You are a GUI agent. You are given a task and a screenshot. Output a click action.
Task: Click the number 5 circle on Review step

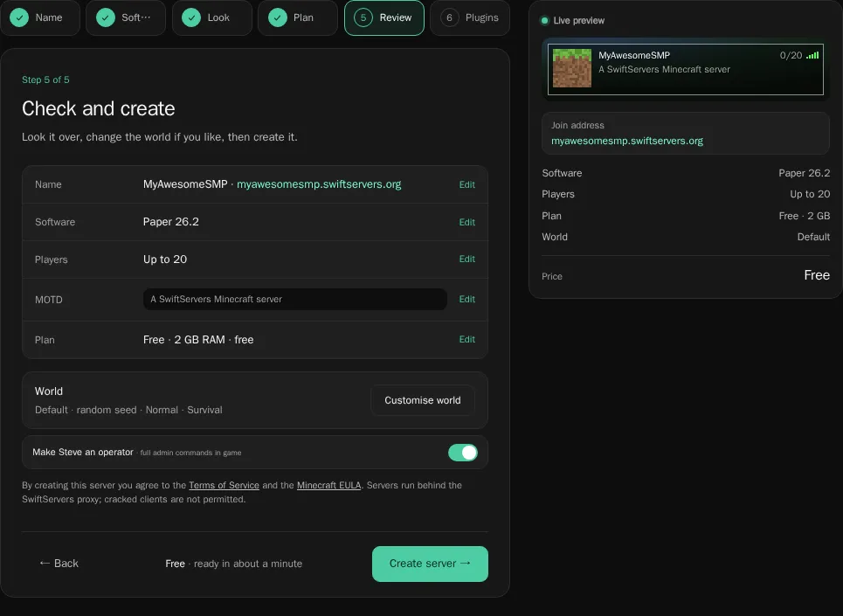pyautogui.click(x=363, y=17)
